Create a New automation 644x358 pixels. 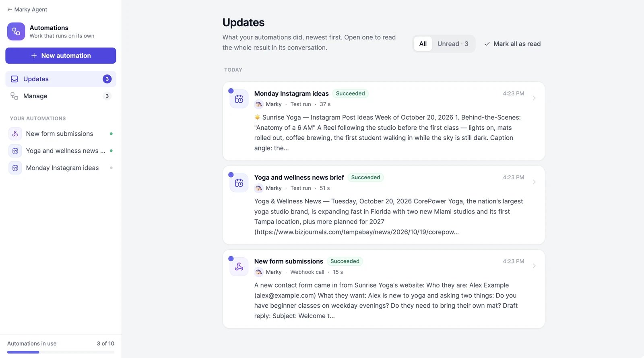tap(61, 56)
